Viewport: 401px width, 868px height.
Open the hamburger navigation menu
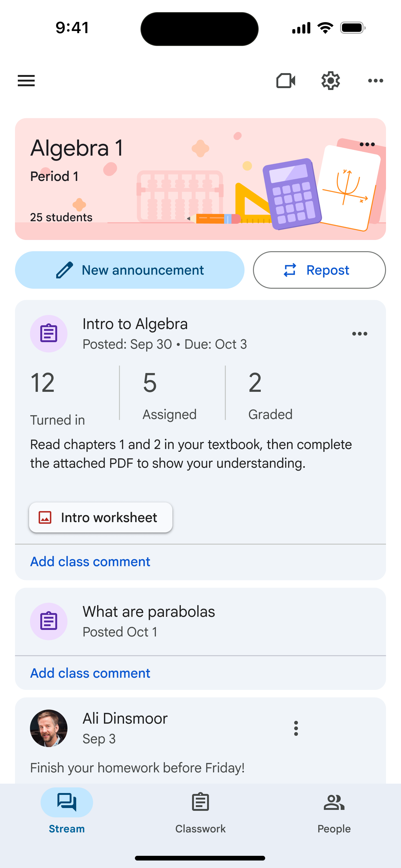point(26,81)
